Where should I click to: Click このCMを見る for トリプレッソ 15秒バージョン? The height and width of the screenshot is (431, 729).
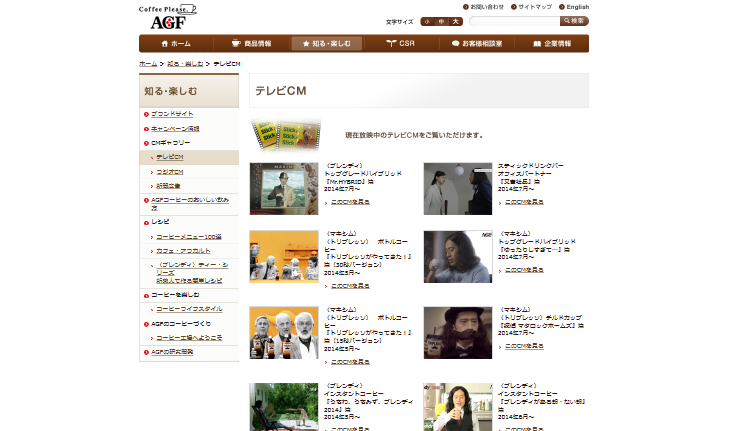pyautogui.click(x=350, y=362)
